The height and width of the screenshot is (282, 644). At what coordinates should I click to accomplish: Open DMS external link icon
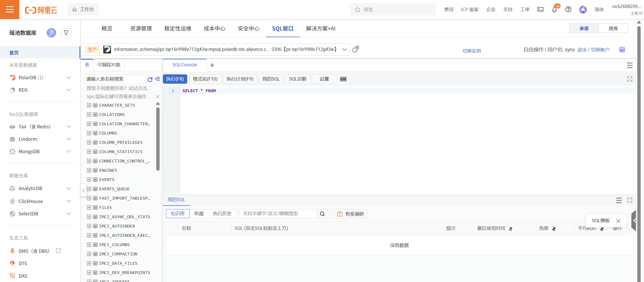pos(59,251)
